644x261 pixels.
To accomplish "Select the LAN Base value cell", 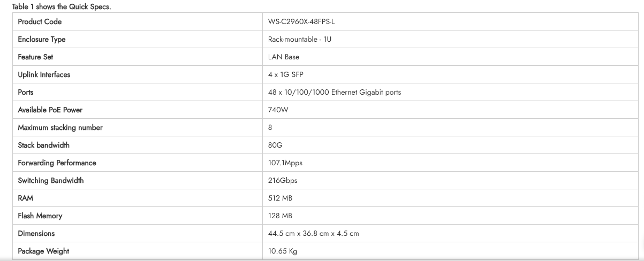I will (284, 57).
